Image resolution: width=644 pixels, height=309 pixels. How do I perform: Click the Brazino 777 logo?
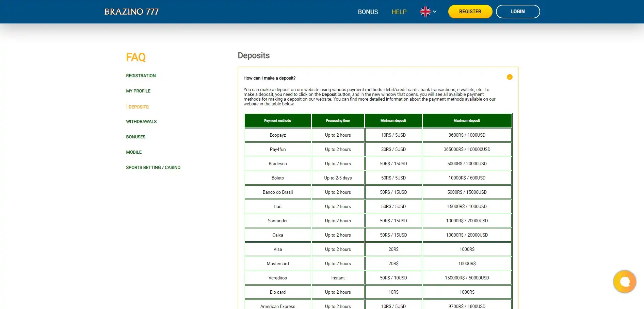131,12
